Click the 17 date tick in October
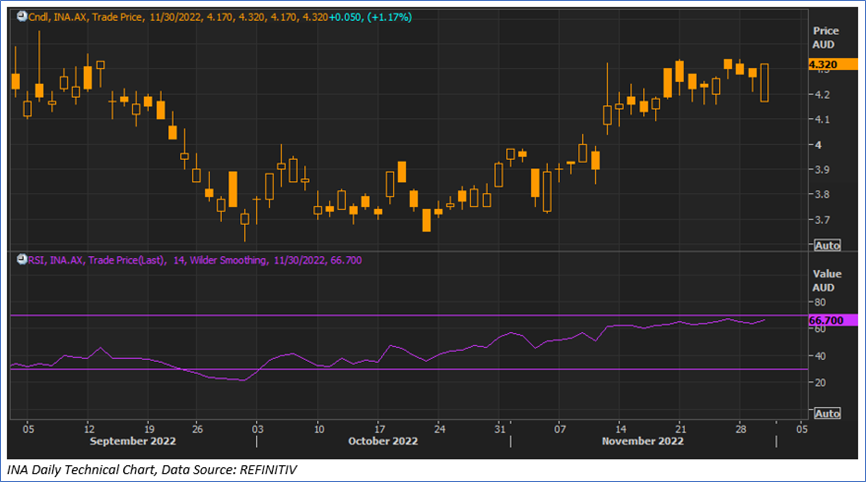The height and width of the screenshot is (482, 866). click(379, 429)
